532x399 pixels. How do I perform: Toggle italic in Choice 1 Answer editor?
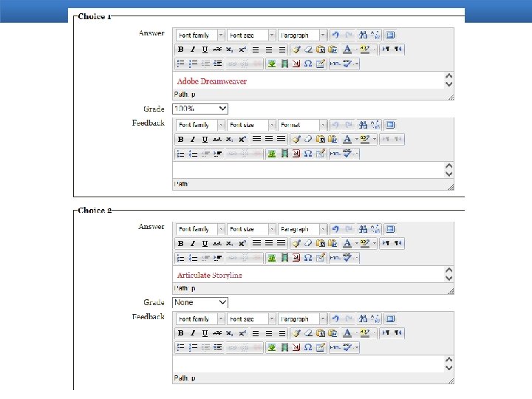[x=193, y=50]
